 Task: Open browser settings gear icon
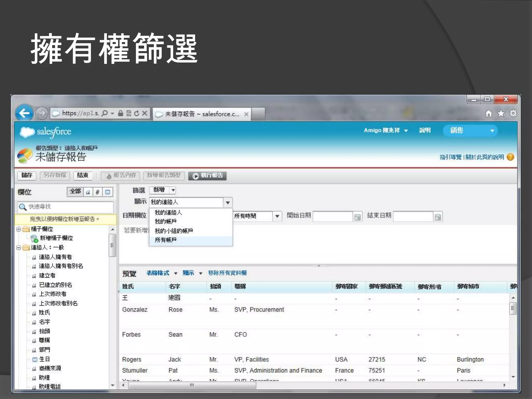click(x=513, y=113)
